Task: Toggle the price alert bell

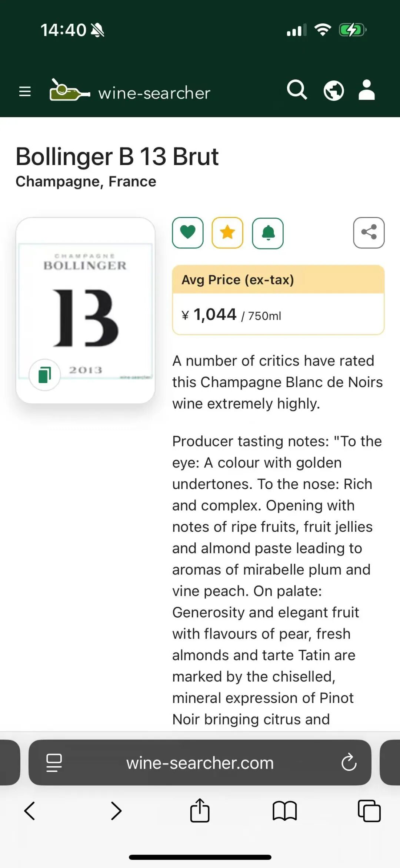Action: coord(268,233)
